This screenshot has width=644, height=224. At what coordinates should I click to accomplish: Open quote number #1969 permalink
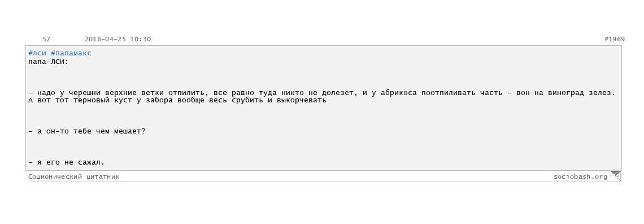615,40
